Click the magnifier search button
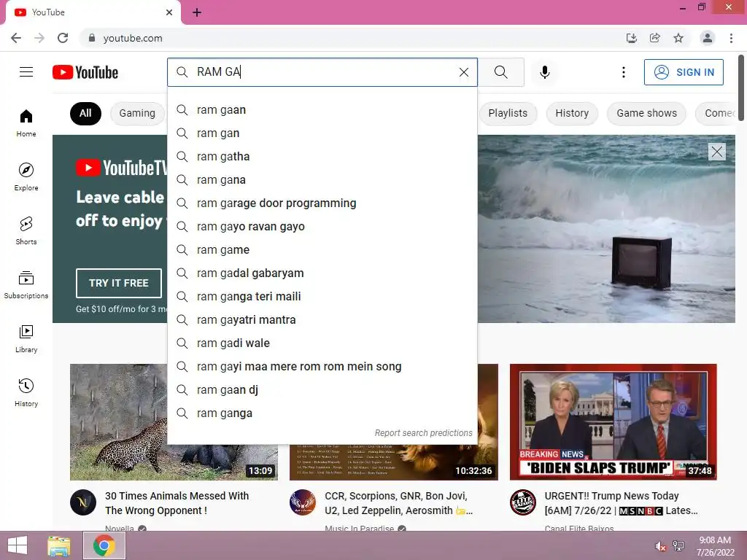Image resolution: width=747 pixels, height=560 pixels. coord(500,72)
